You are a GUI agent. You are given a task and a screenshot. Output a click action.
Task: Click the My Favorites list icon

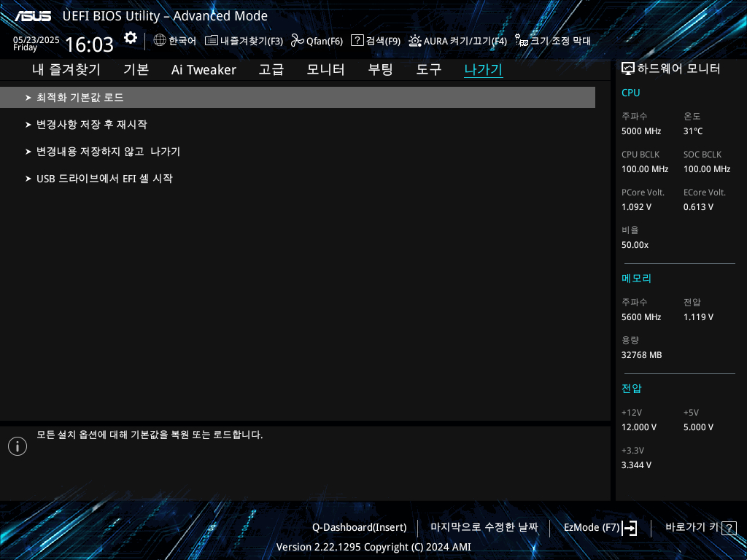tap(211, 41)
